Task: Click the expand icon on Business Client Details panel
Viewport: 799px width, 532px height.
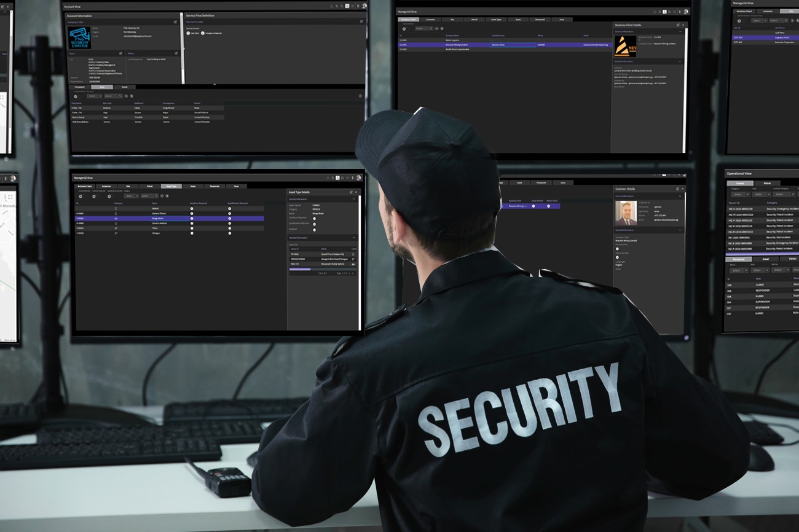Action: click(x=677, y=24)
